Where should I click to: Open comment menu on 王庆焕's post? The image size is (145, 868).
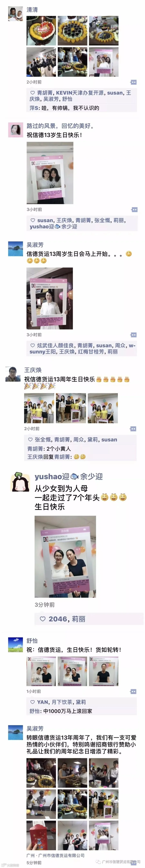(133, 429)
